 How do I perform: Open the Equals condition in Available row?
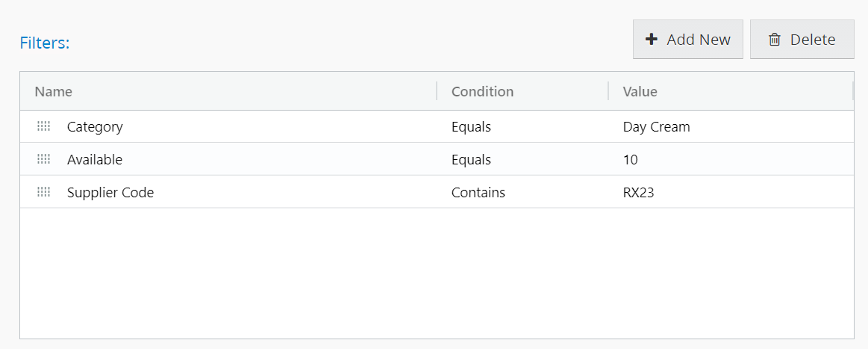(x=471, y=160)
